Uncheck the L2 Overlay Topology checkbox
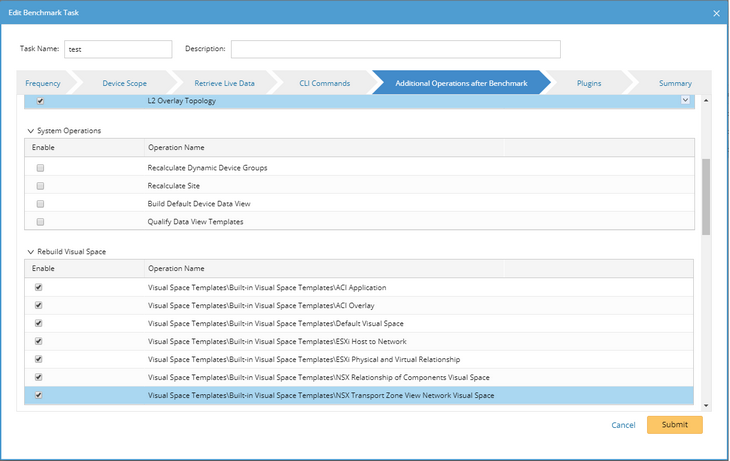The height and width of the screenshot is (461, 730). pos(40,101)
